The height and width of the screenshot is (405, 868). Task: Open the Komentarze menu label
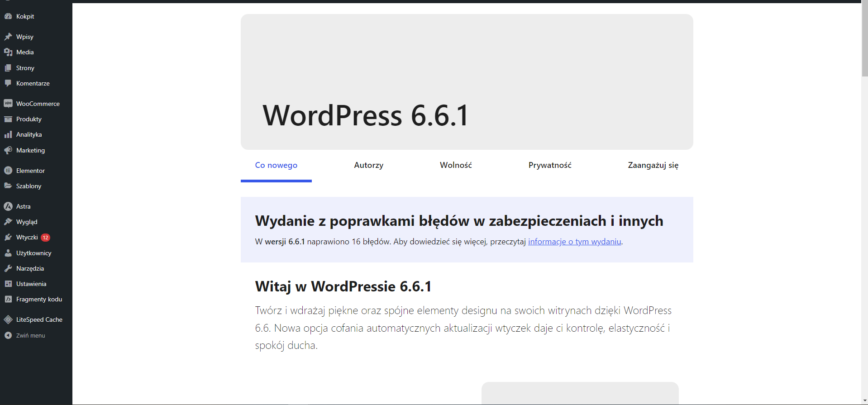(x=33, y=83)
